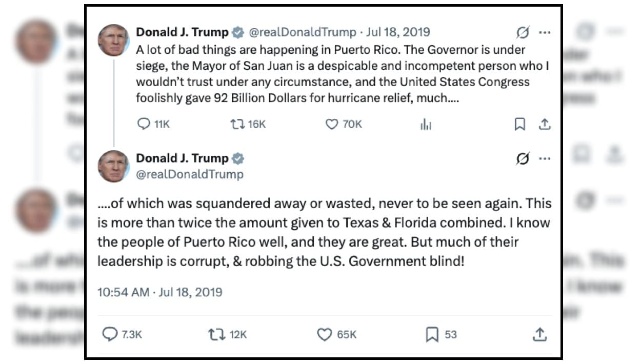Retweet the first tweet showing 16K reposts
This screenshot has width=641, height=364.
point(237,124)
